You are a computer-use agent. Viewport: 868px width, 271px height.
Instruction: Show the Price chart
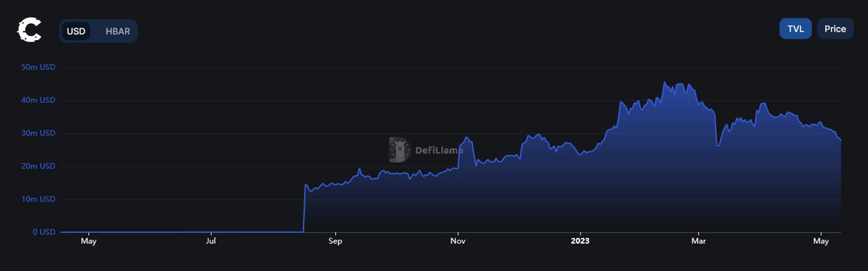(835, 29)
